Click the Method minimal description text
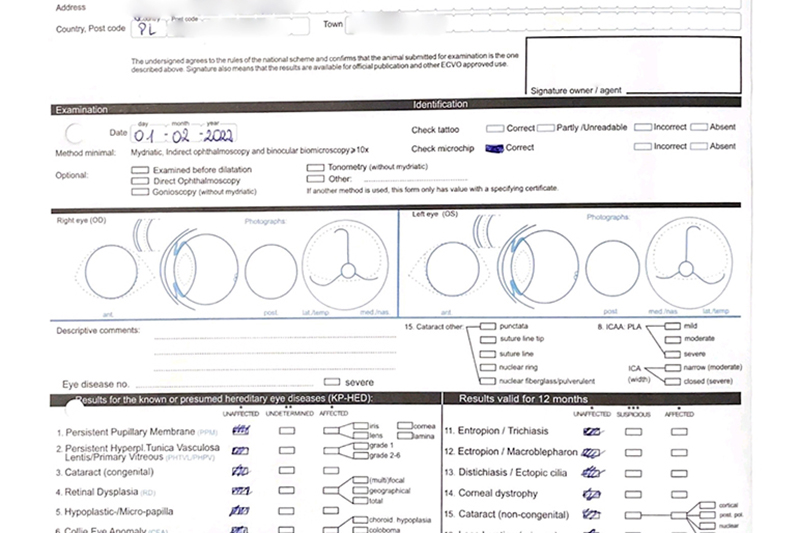Screen dimensions: 800x533 pos(249,151)
